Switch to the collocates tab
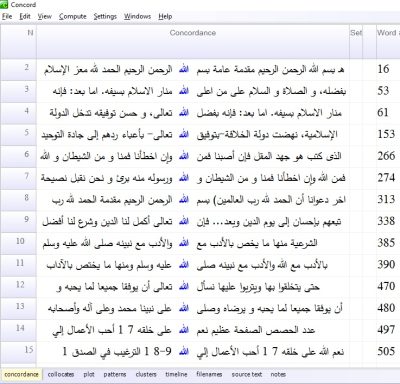 [x=61, y=374]
